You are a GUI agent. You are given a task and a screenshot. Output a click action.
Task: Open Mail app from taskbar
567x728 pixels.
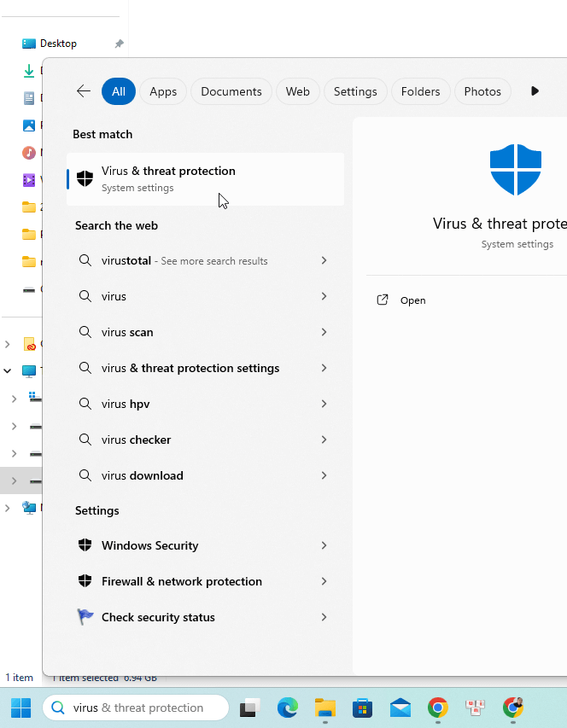click(400, 708)
